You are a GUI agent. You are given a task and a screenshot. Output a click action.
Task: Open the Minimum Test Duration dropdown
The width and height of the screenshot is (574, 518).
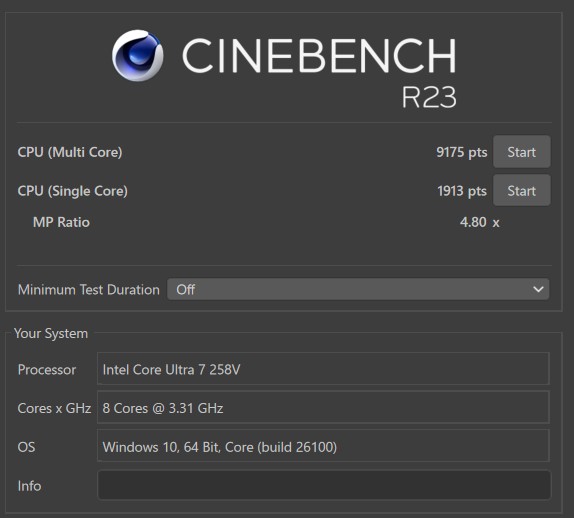(x=358, y=290)
